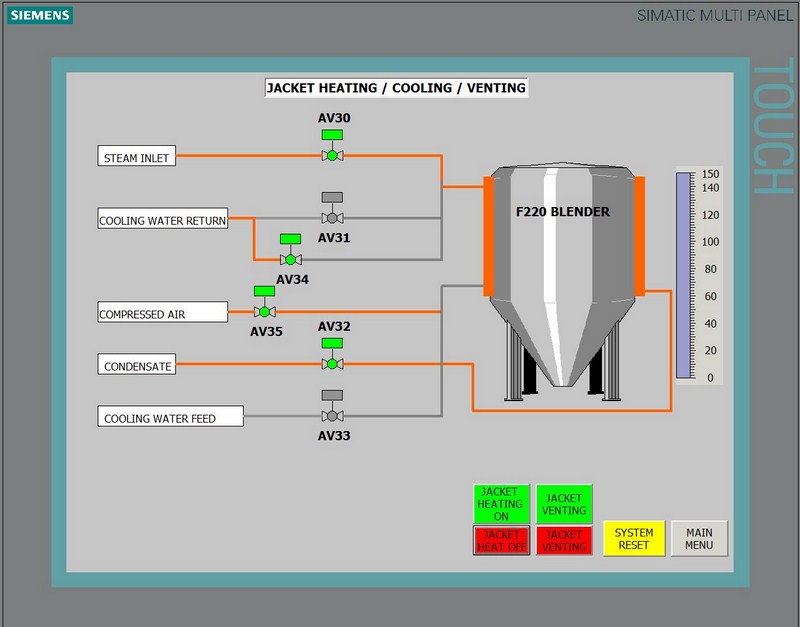This screenshot has height=627, width=800.
Task: Click the CONDENSATE label box
Action: click(137, 364)
